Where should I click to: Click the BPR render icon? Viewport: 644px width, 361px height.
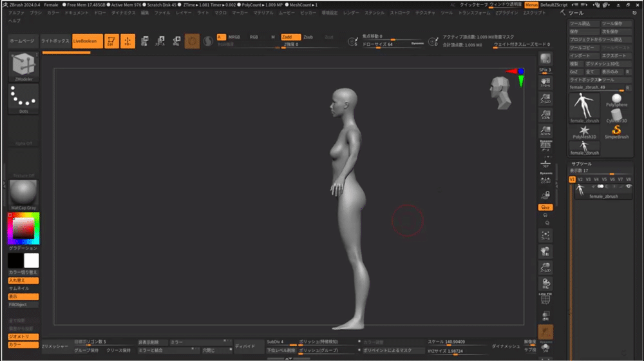tap(545, 59)
